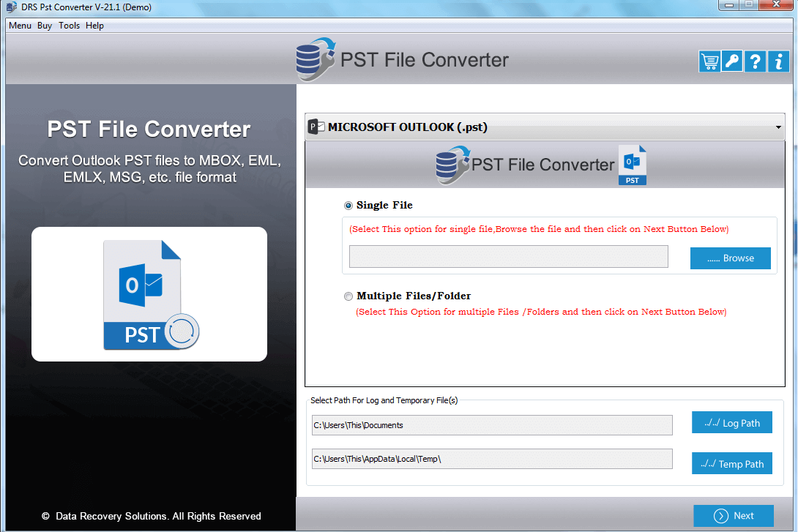Select Single File mode for conversion
This screenshot has width=798, height=532.
click(x=348, y=206)
